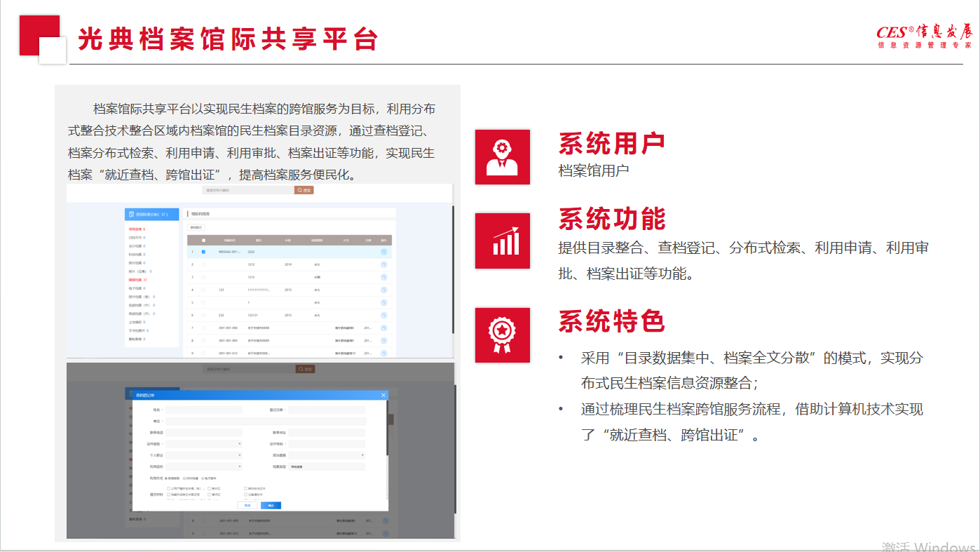Click the scrollbar inside the 查档登记单 dialog
Viewport: 980px width, 552px height.
coord(388,428)
